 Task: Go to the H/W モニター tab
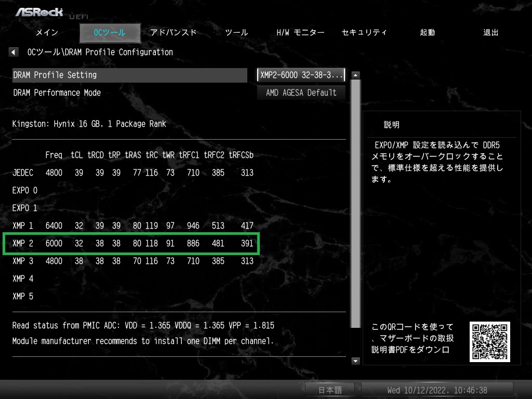point(300,33)
